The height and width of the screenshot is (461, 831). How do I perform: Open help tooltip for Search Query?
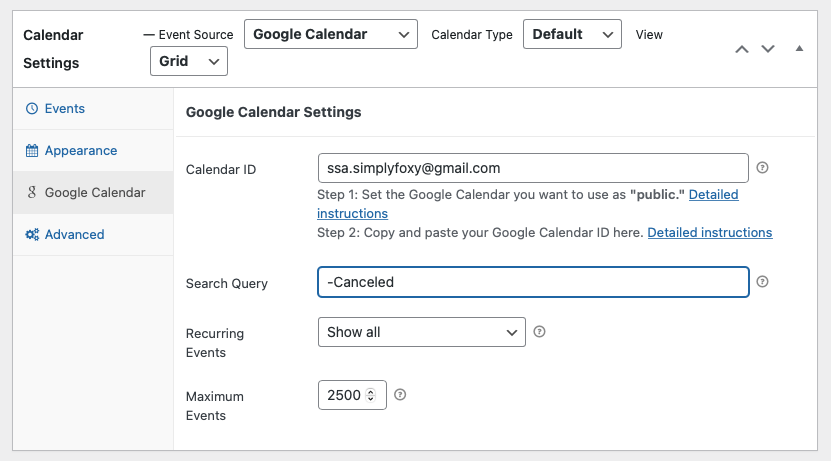point(762,281)
